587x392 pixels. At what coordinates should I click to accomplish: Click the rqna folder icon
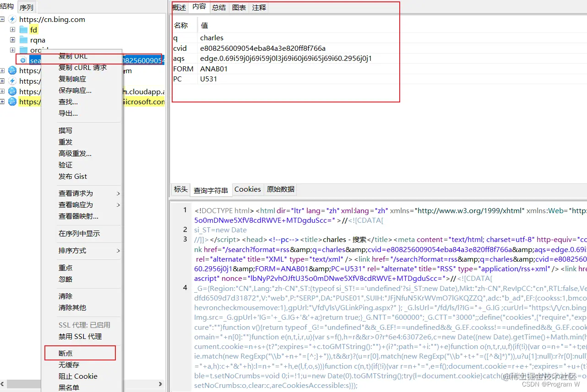tap(23, 40)
